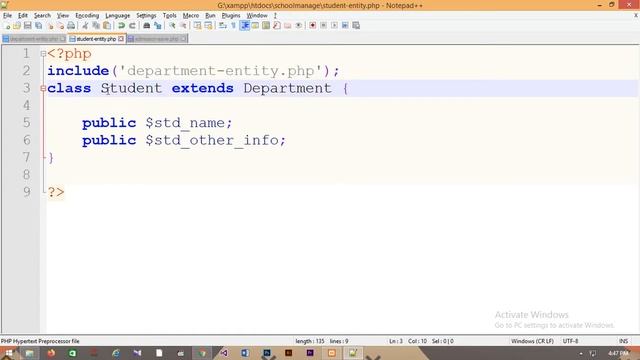Close the student-entity.php tab

pos(121,39)
